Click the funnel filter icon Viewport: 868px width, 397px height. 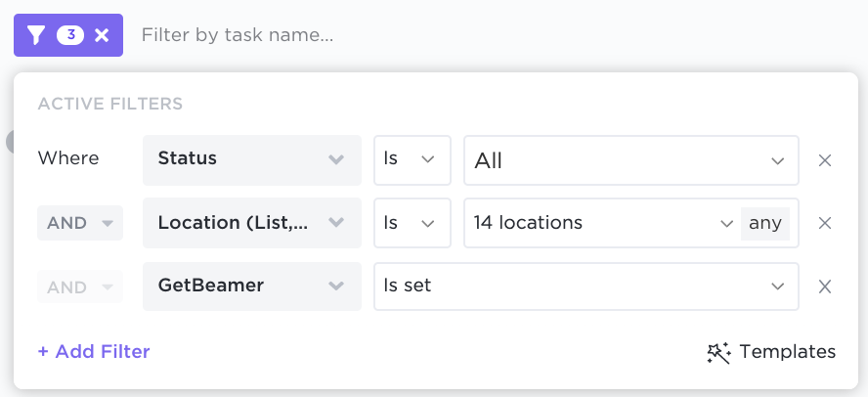[36, 35]
